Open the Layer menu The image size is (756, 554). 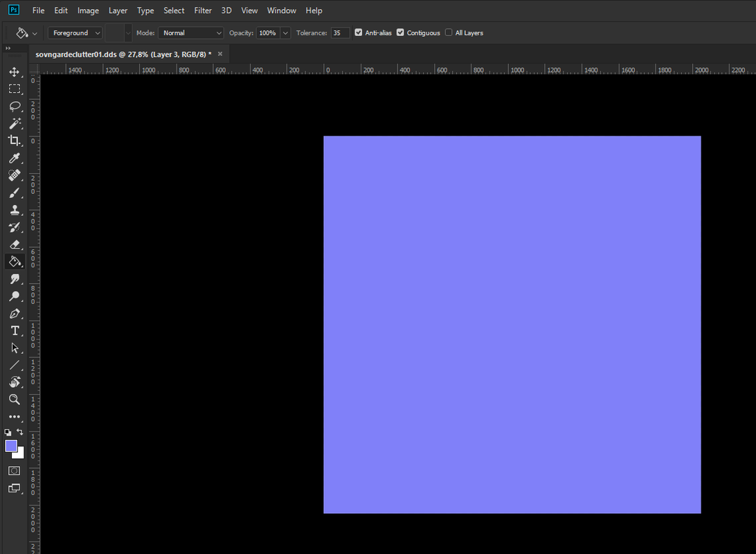(x=118, y=10)
